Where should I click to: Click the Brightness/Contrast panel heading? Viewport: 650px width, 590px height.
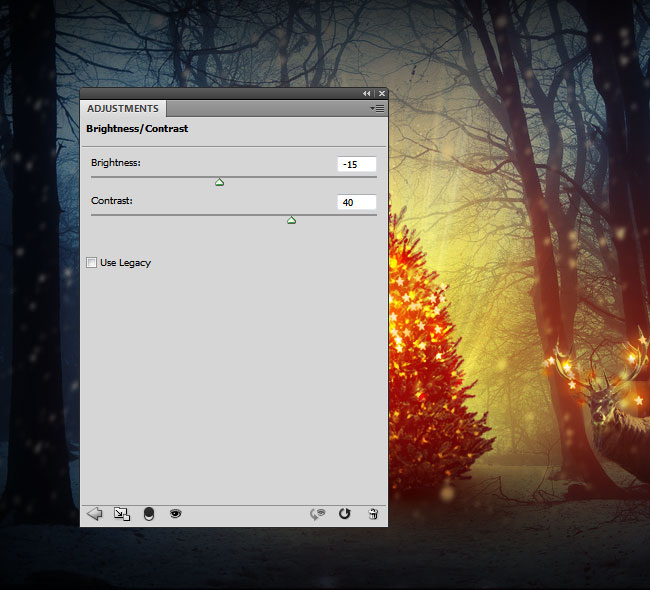pos(137,129)
